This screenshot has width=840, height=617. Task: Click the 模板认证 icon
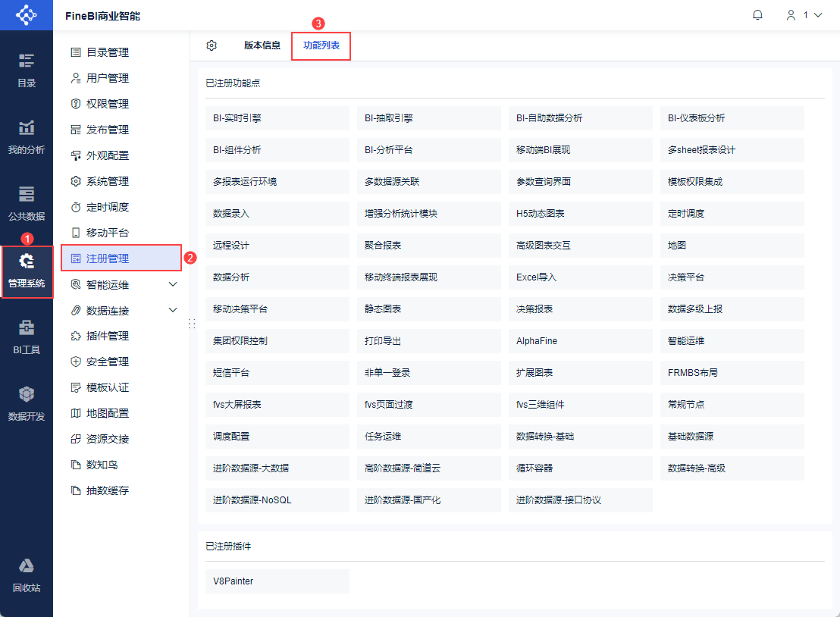76,387
